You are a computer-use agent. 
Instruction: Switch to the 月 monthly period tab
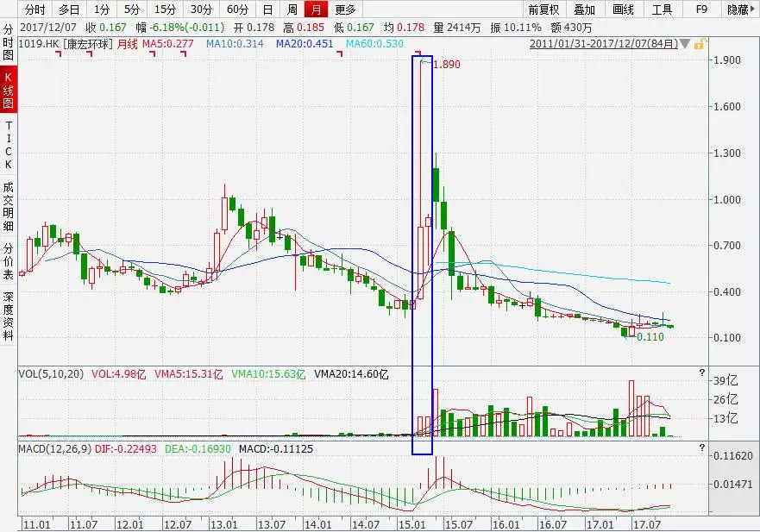[316, 9]
